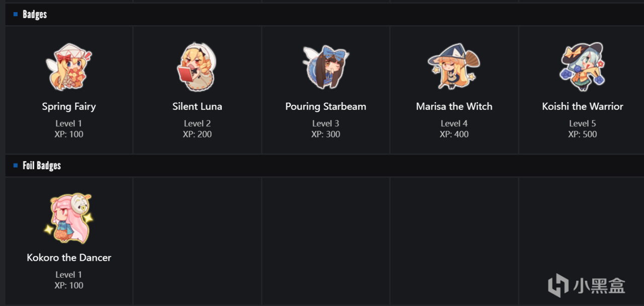Click the blue square beside Foil Badges
Screen dimensions: 644x306
tap(16, 165)
